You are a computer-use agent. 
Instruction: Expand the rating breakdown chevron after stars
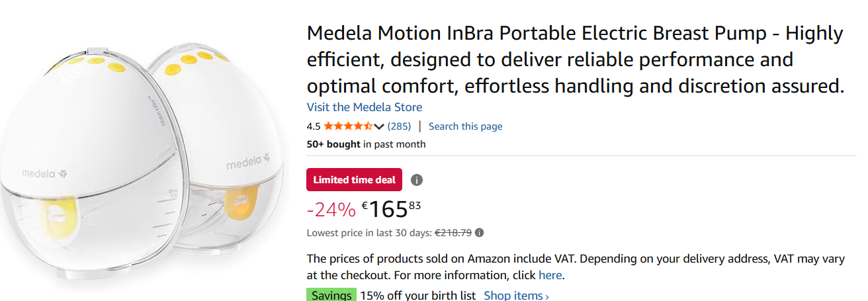[x=379, y=126]
